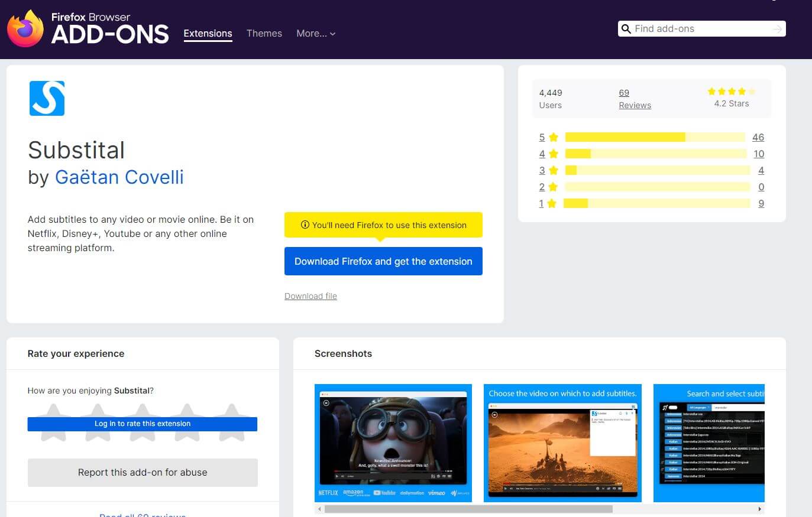
Task: Click the 10 four-star reviews count
Action: tap(759, 154)
